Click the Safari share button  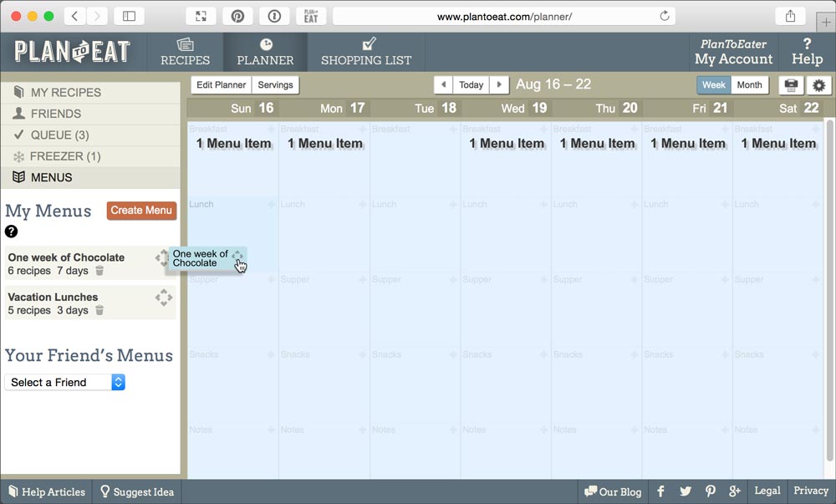point(790,16)
